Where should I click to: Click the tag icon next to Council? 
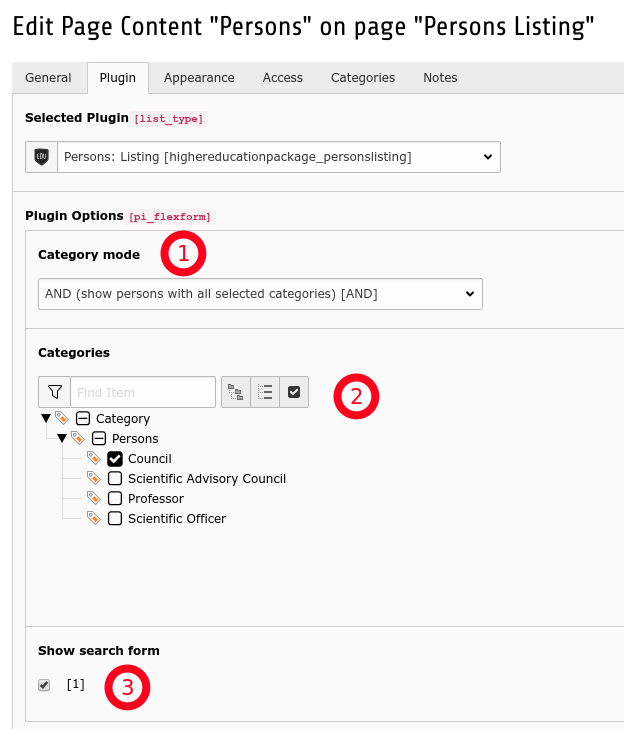94,459
